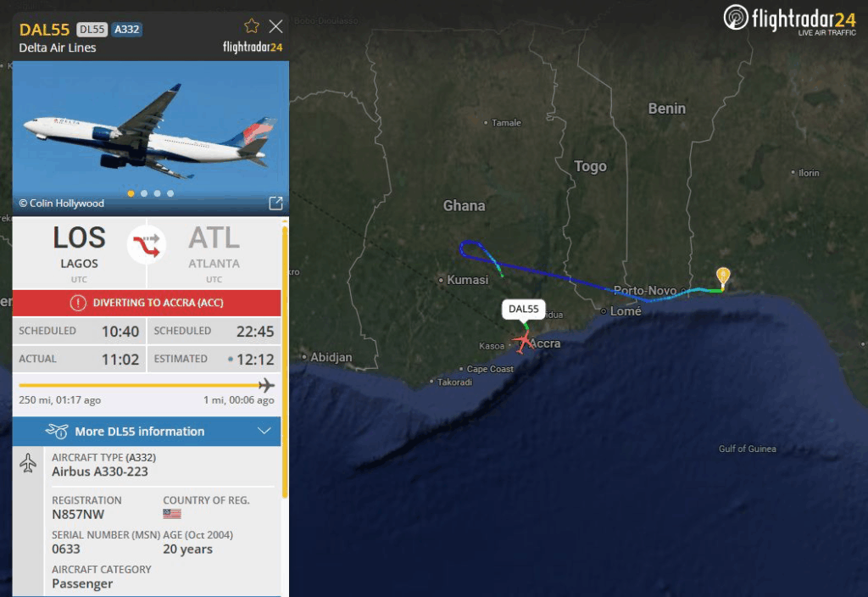The width and height of the screenshot is (868, 597).
Task: Click the DL55 flight number badge
Action: point(92,30)
